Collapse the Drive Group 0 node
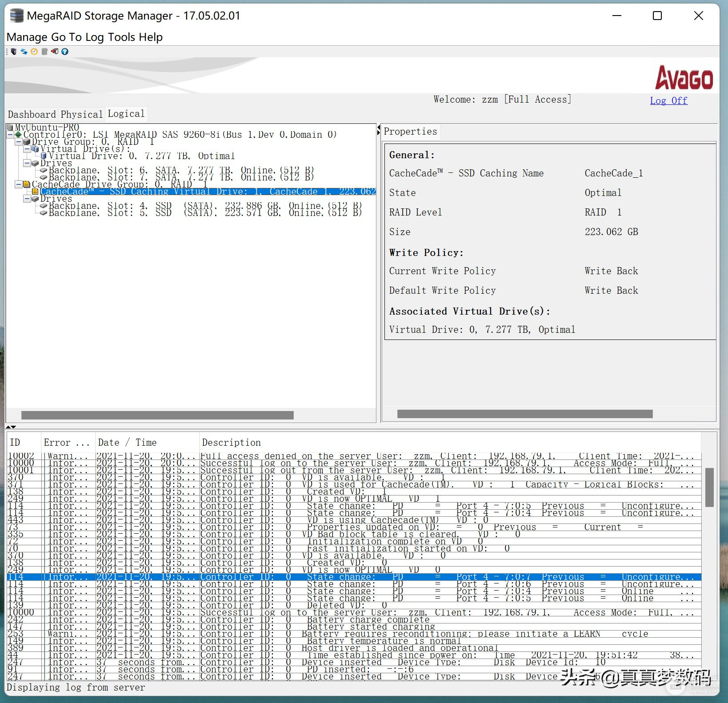This screenshot has width=728, height=703. click(x=18, y=142)
